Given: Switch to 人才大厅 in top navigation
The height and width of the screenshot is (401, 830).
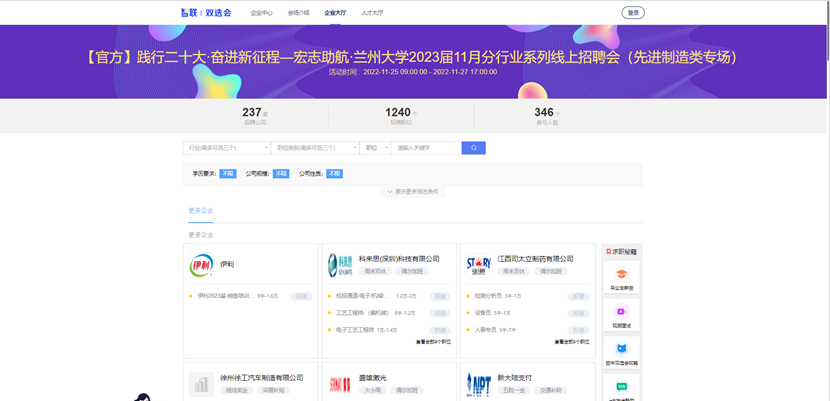Looking at the screenshot, I should [371, 13].
